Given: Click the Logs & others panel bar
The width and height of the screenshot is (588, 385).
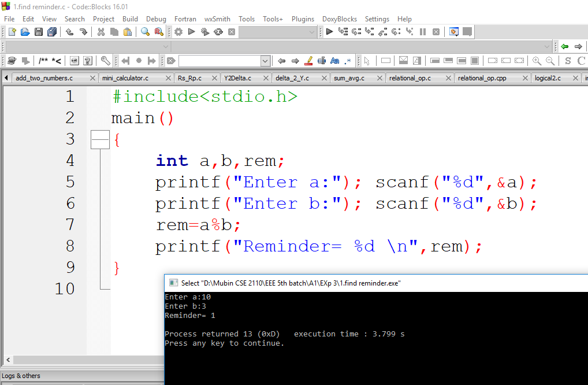Looking at the screenshot, I should pos(21,376).
